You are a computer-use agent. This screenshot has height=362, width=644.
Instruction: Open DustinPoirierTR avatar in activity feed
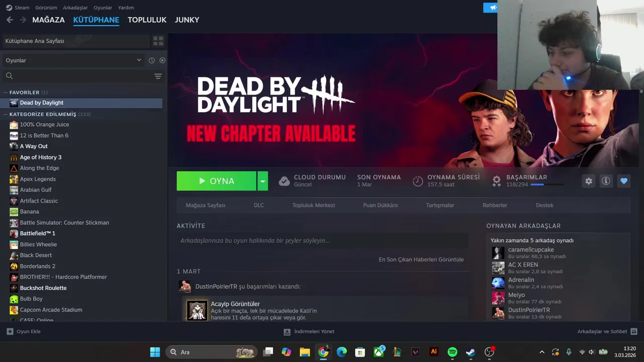(x=185, y=287)
